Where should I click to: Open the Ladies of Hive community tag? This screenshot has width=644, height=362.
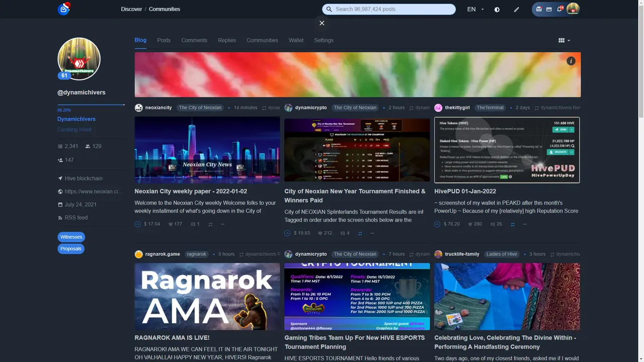[x=502, y=254]
